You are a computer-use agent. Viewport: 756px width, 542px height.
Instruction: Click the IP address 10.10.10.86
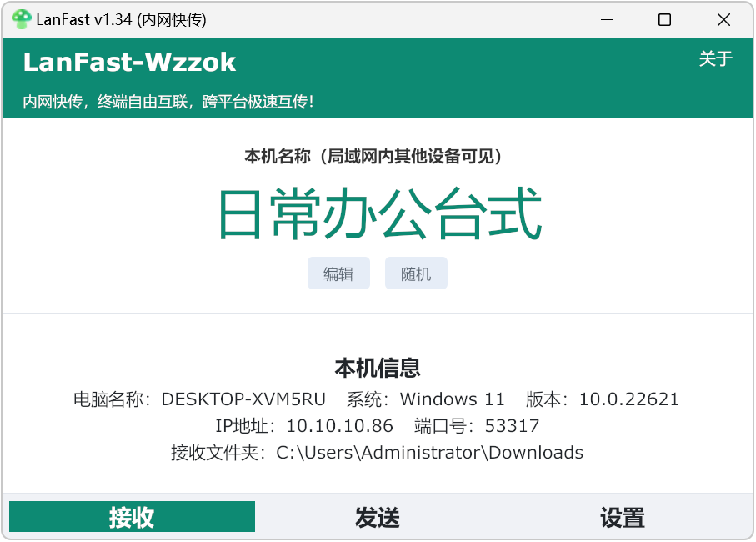pyautogui.click(x=339, y=426)
